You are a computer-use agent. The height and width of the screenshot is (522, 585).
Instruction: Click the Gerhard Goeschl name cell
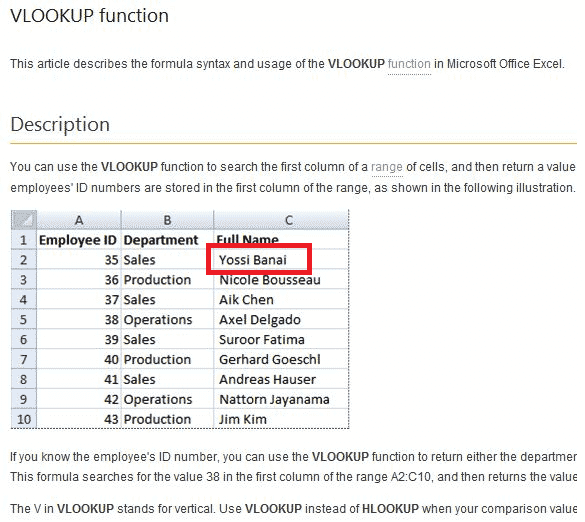281,359
